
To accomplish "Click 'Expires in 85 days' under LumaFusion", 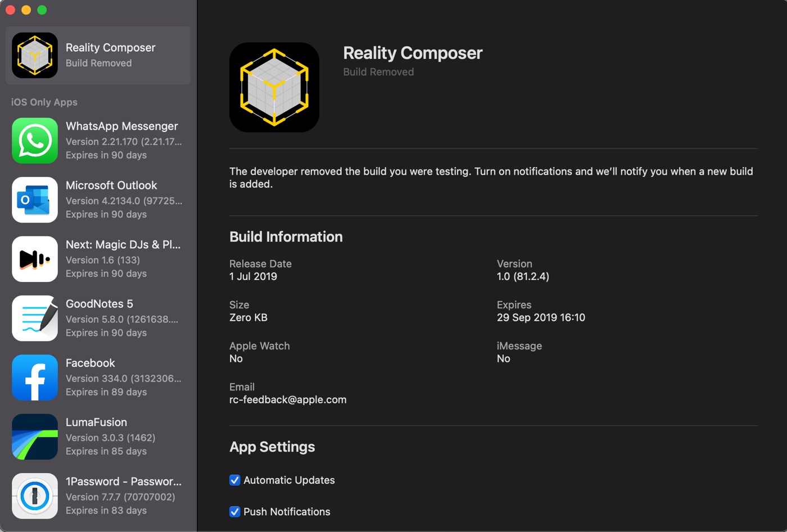I will click(x=106, y=451).
